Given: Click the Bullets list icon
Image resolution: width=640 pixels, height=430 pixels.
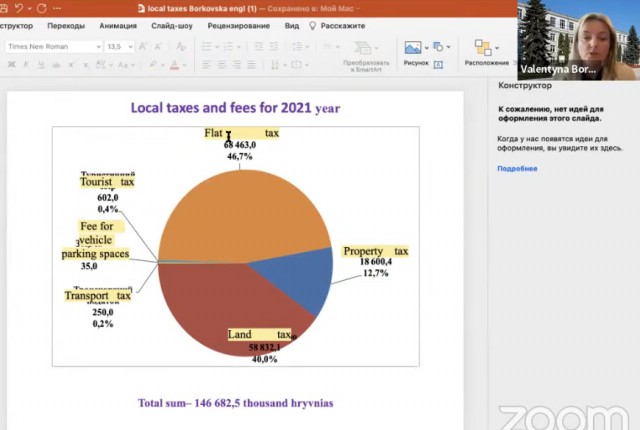Looking at the screenshot, I should click(207, 47).
